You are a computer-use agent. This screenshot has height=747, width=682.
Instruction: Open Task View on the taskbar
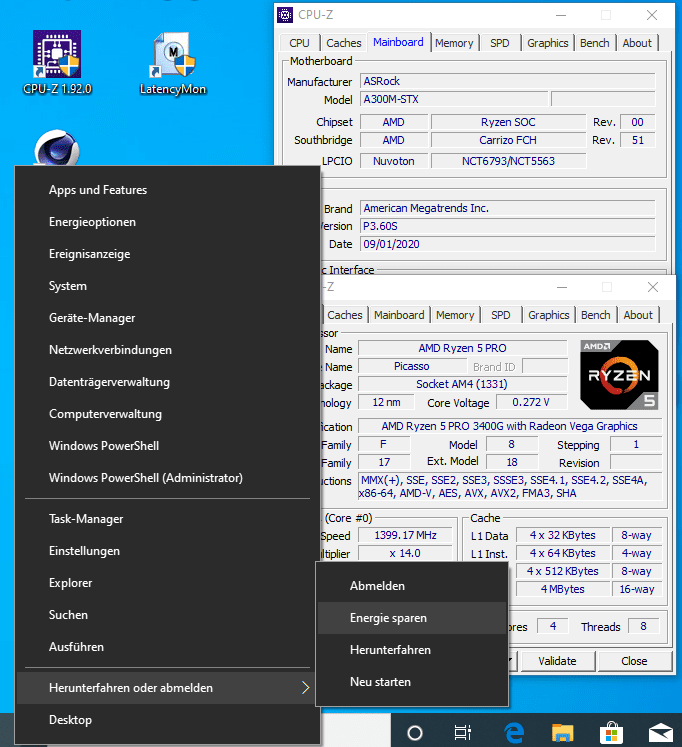(x=463, y=733)
